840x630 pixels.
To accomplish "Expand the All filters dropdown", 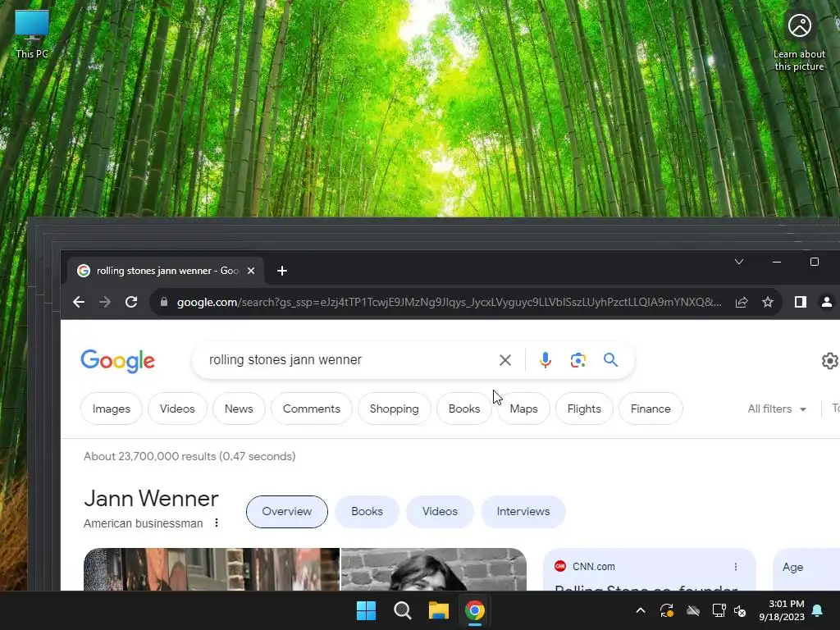I will click(x=777, y=409).
